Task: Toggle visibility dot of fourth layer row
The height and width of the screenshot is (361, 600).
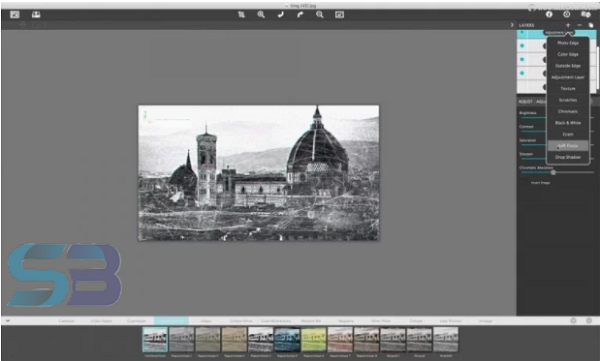Action: coord(522,73)
